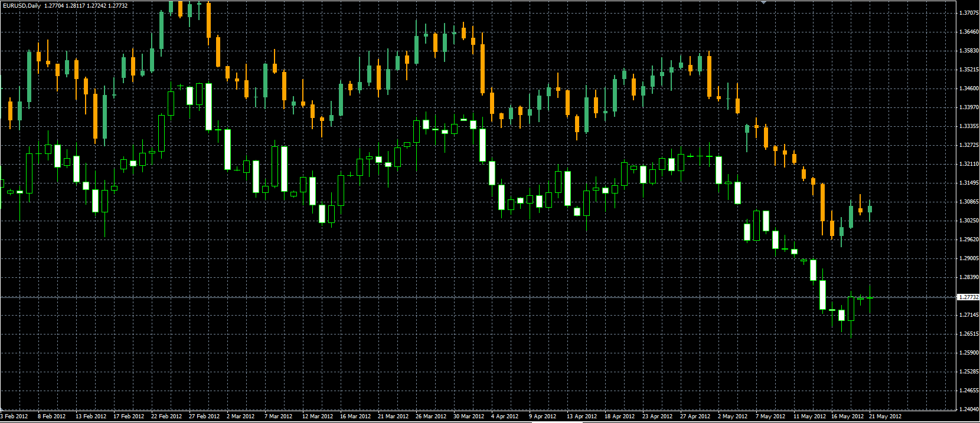Screen dimensions: 980x423
Task: Click price level 1.33970 on the axis
Action: pos(969,107)
